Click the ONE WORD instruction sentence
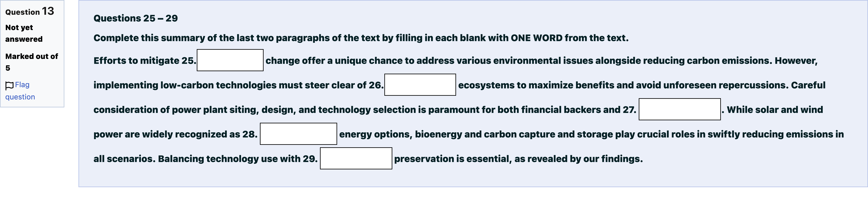 click(x=361, y=38)
